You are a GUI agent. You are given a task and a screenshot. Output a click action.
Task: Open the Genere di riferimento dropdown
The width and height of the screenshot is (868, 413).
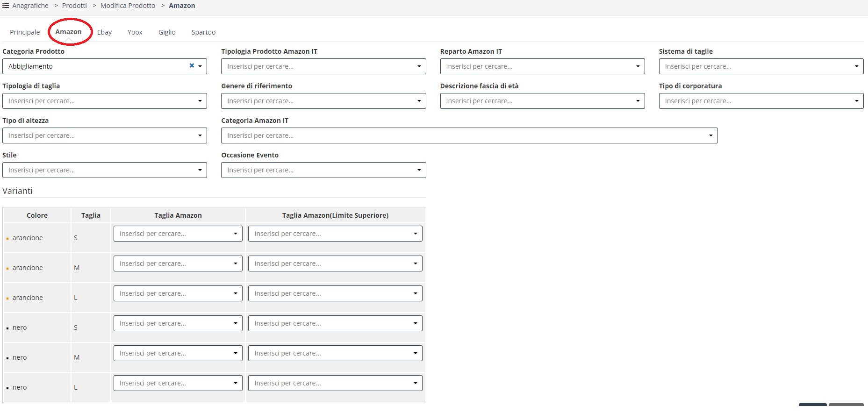point(419,101)
